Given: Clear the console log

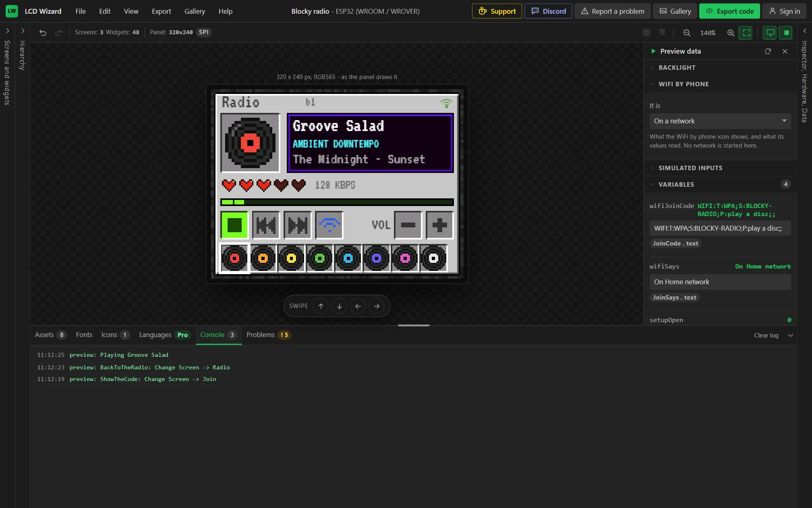Looking at the screenshot, I should click(766, 335).
